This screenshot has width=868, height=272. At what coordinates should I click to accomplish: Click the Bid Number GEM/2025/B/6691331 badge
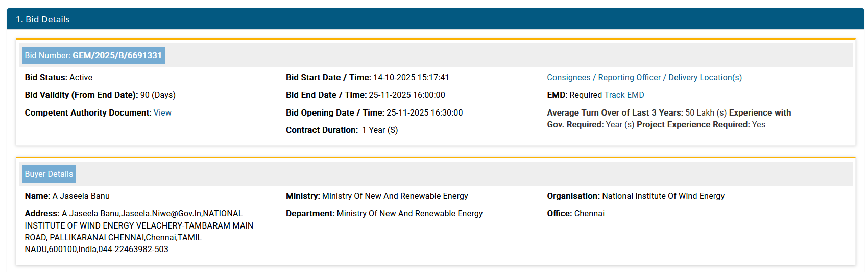93,55
